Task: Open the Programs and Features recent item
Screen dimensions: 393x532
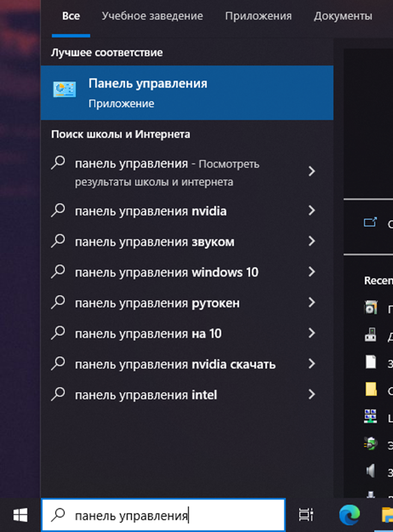Action: pos(372,307)
